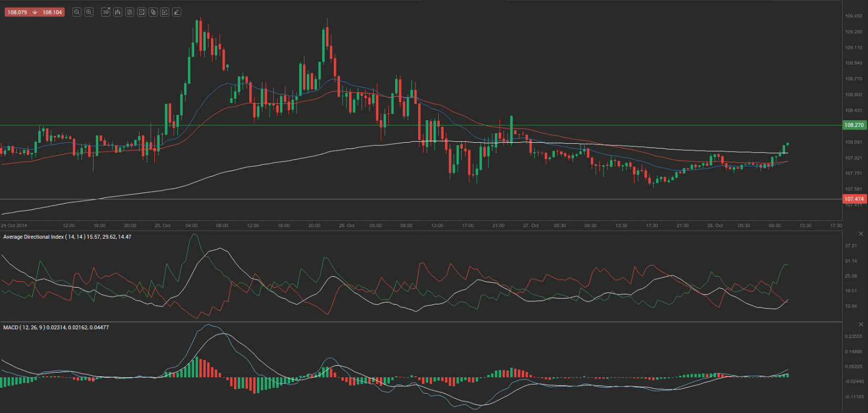Screen dimensions: 868x413
Task: Click the copy/duplicate chart icon
Action: [x=153, y=12]
